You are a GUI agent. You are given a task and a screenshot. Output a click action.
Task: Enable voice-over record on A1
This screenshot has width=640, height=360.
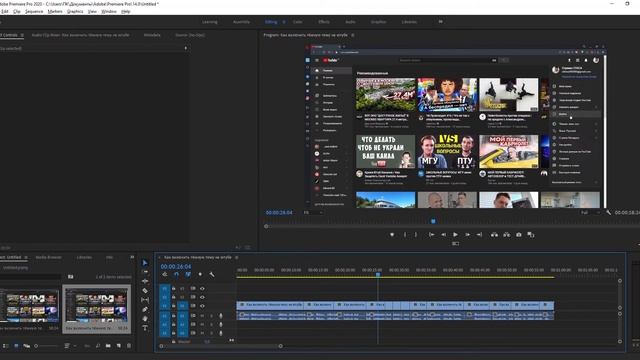coord(221,316)
